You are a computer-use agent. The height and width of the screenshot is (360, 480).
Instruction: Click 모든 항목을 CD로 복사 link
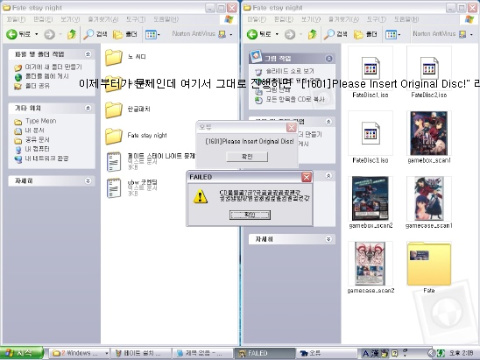295,99
